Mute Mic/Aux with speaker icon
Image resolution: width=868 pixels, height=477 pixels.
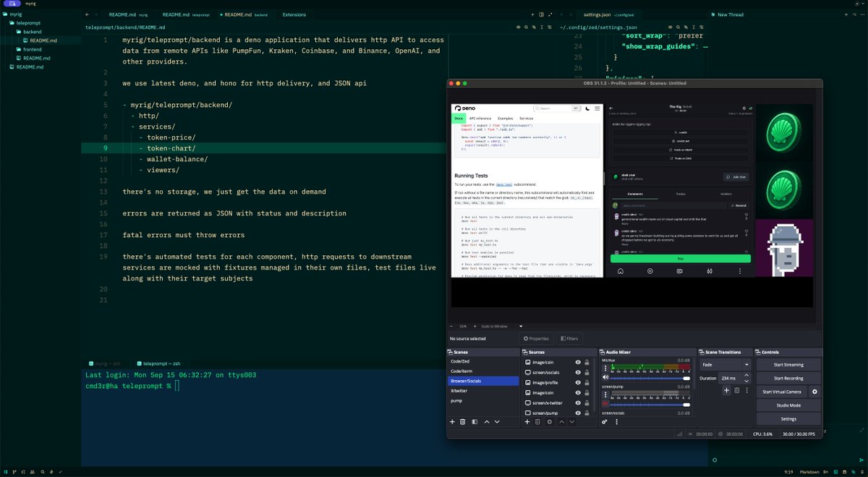point(605,377)
